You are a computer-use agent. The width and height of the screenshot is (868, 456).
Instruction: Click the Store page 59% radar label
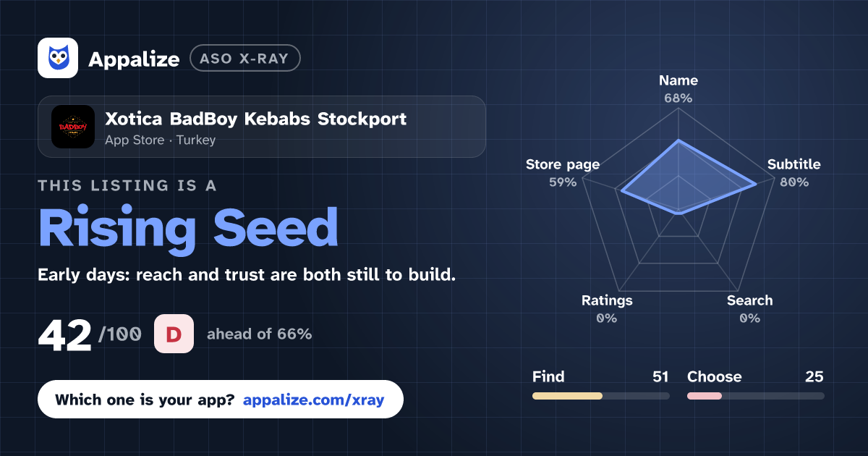click(563, 173)
